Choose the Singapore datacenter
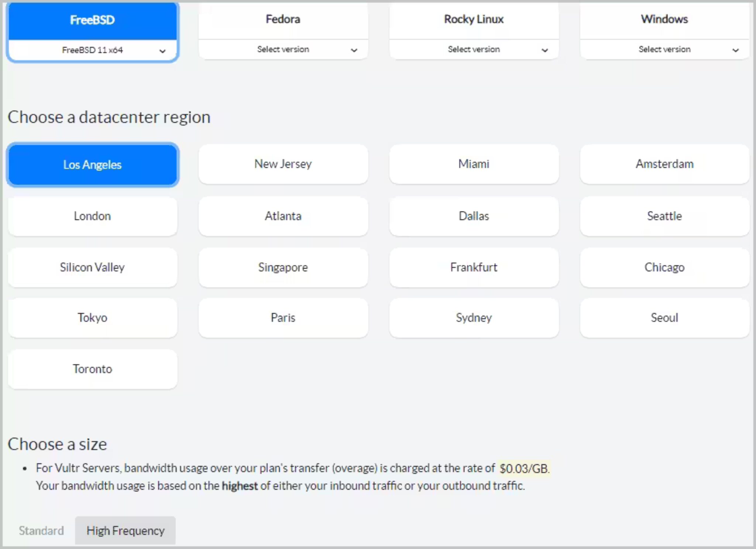 (x=283, y=267)
